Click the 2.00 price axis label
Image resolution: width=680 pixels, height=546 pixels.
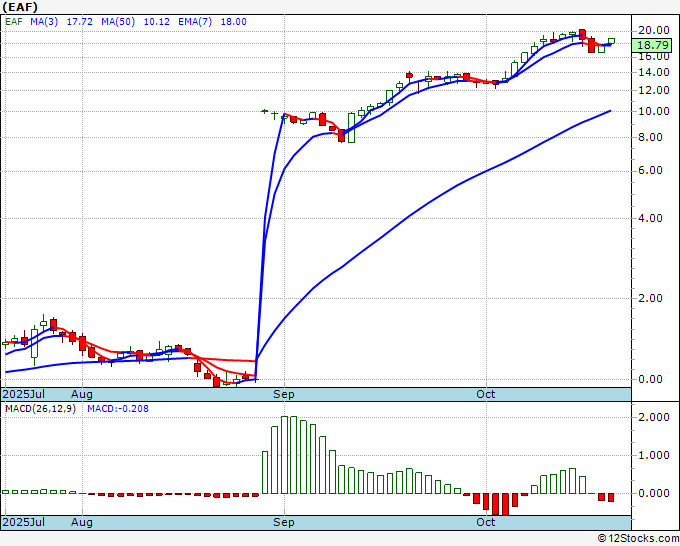[x=650, y=298]
